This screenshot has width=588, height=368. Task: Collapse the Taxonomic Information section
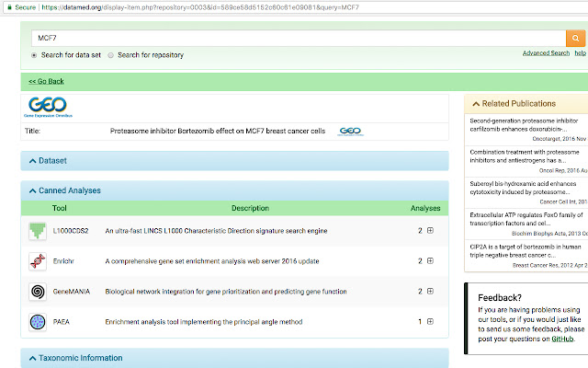[x=33, y=358]
